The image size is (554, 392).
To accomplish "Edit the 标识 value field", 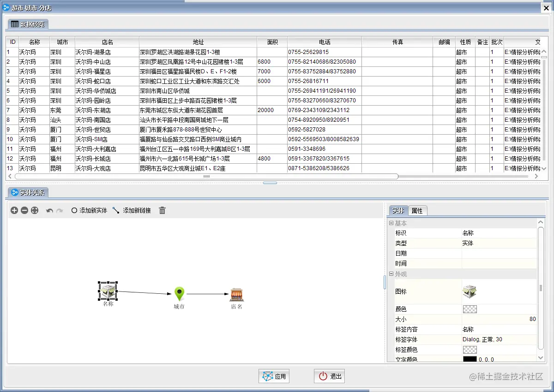I will coord(500,233).
